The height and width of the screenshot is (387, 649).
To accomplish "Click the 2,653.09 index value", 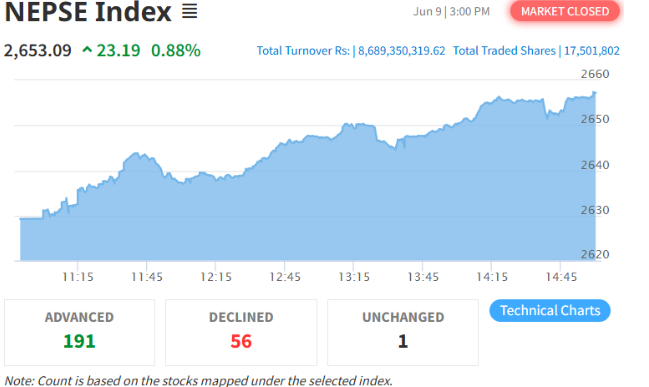I will (38, 50).
